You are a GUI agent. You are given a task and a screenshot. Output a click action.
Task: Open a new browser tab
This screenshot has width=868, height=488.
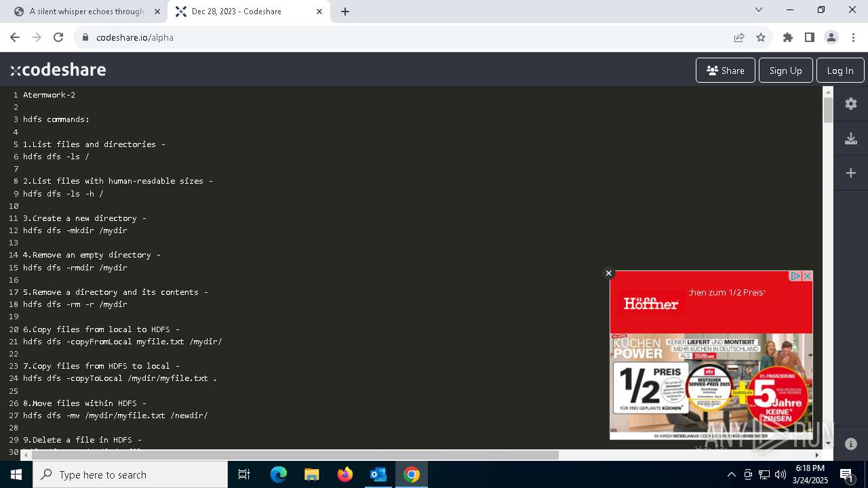[x=345, y=12]
